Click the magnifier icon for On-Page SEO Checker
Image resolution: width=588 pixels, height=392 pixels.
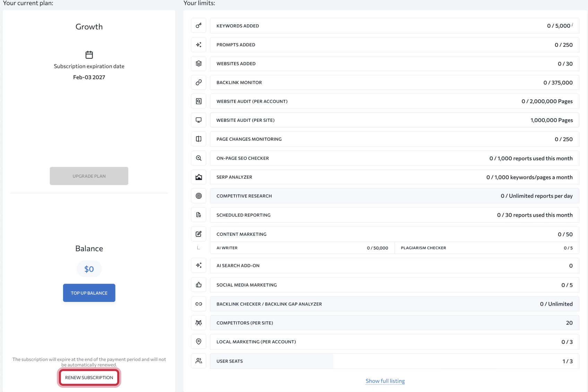coord(199,158)
